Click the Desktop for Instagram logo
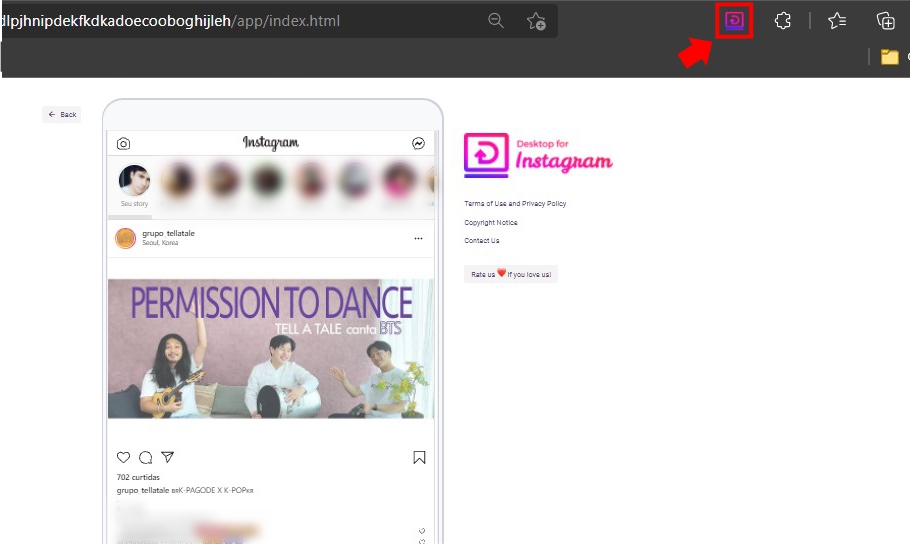Viewport: 910px width, 544px height. pos(538,156)
